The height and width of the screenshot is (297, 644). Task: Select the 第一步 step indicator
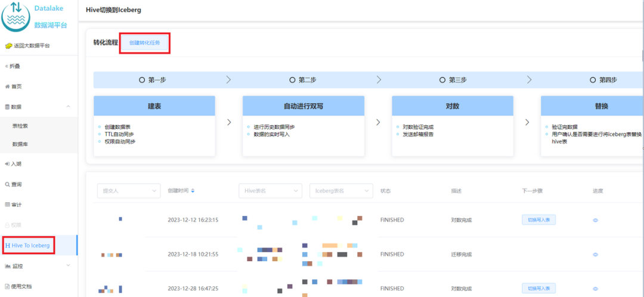tap(153, 80)
